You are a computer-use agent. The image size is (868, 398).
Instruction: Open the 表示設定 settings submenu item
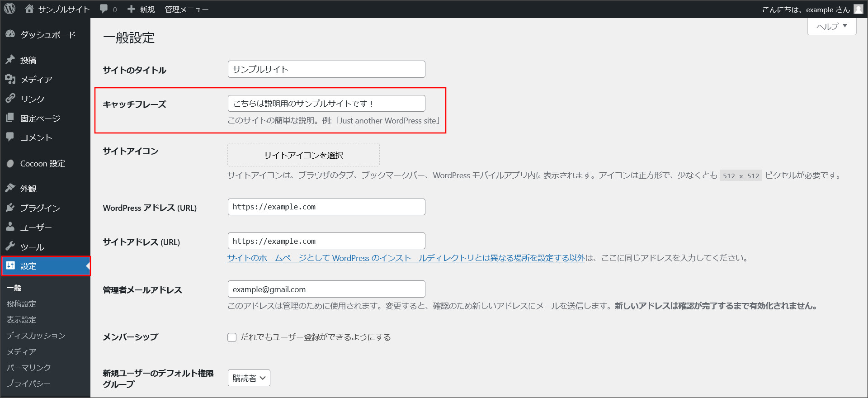click(21, 320)
